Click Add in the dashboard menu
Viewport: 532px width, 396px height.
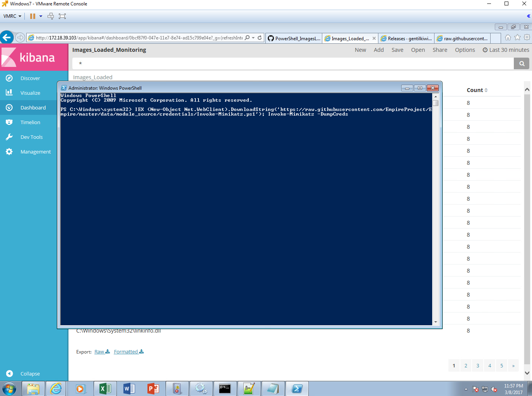coord(379,50)
